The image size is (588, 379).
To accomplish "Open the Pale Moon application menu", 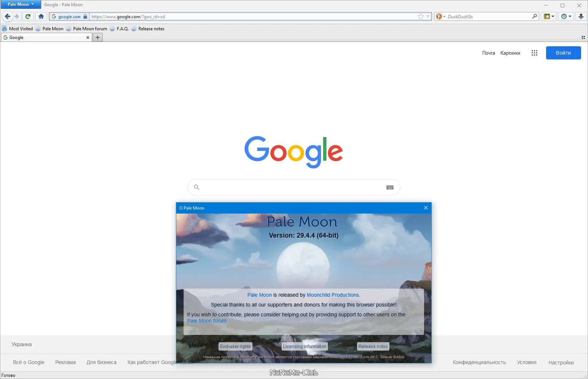I will click(20, 4).
